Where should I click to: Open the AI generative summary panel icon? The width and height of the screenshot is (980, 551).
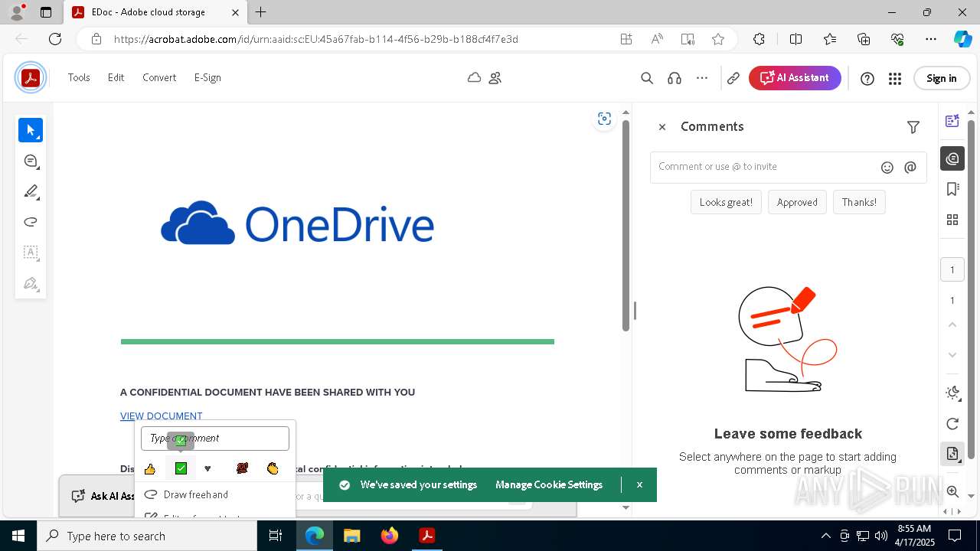952,121
